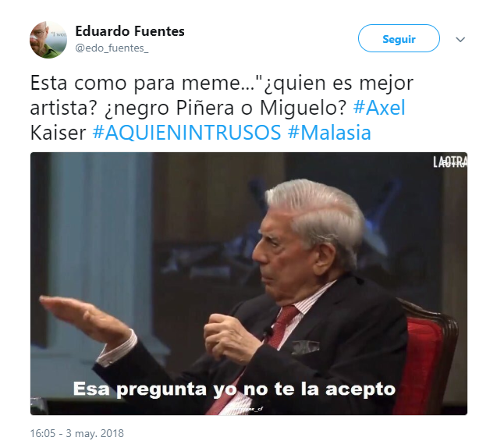Click the red chair in the photo
The height and width of the screenshot is (448, 497).
pos(424,355)
